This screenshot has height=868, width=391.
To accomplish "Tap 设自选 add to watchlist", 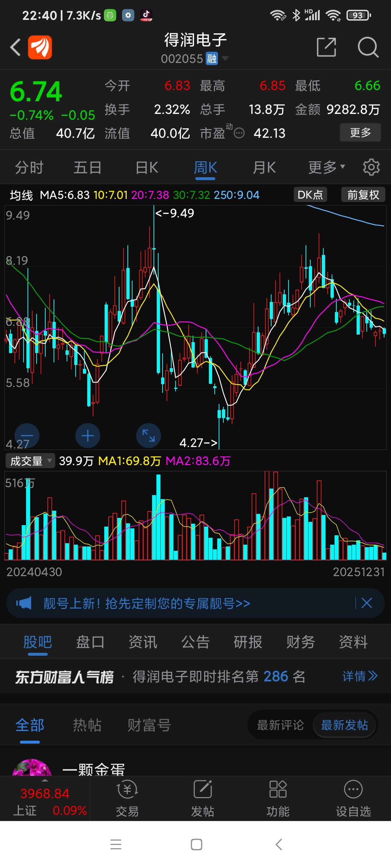I will click(x=353, y=799).
